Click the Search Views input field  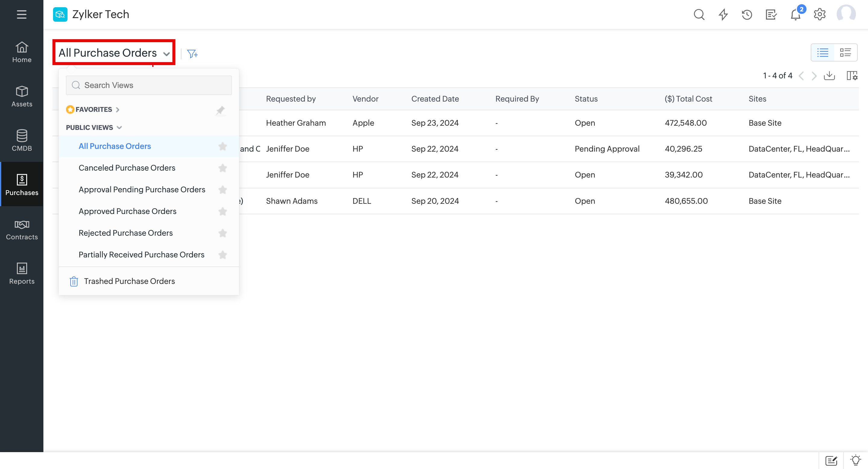tap(149, 85)
